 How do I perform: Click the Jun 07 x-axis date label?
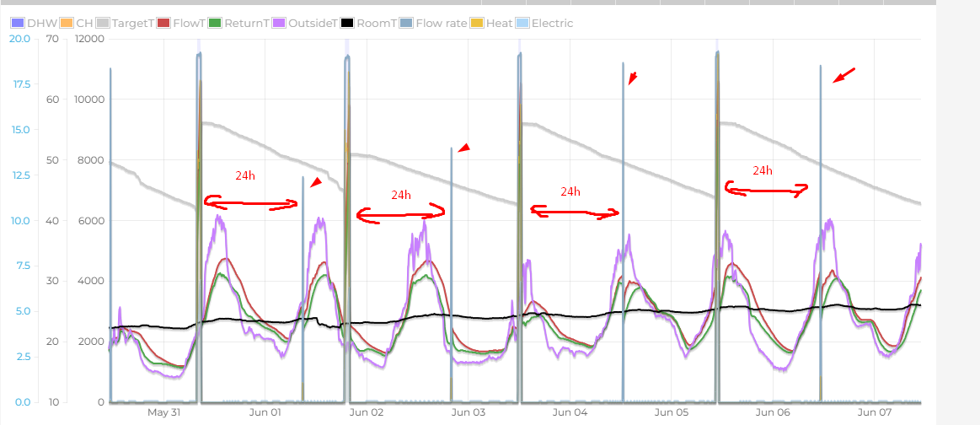click(874, 413)
